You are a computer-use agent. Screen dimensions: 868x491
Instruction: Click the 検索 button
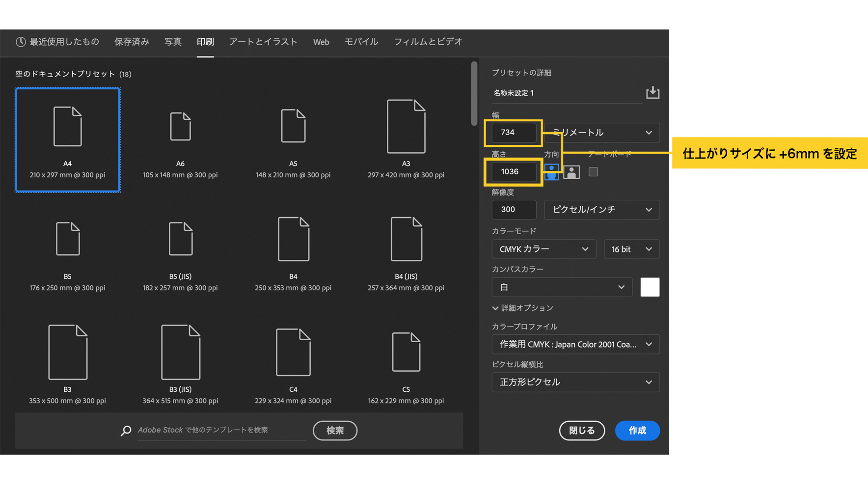click(x=335, y=431)
